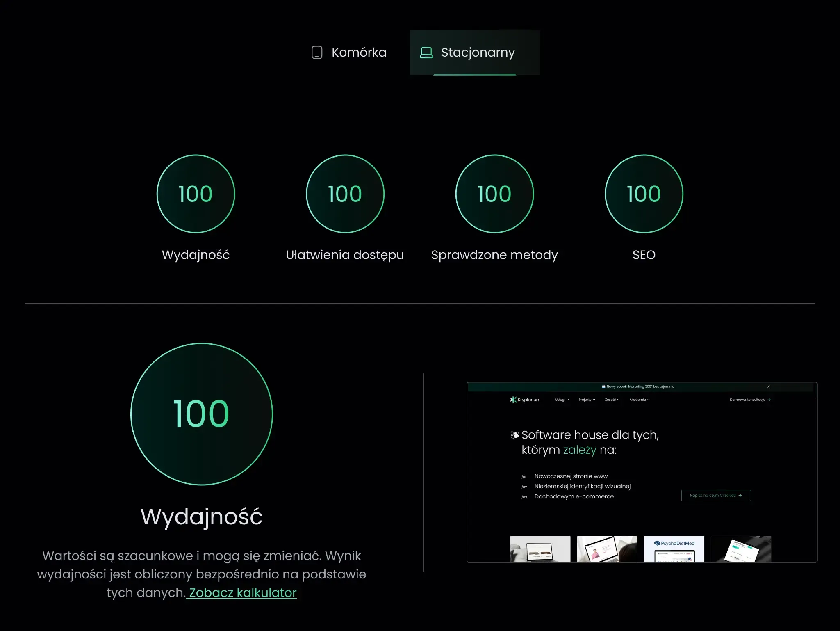Click the Darmowa konsultacja link in the preview
This screenshot has width=840, height=631.
[750, 400]
